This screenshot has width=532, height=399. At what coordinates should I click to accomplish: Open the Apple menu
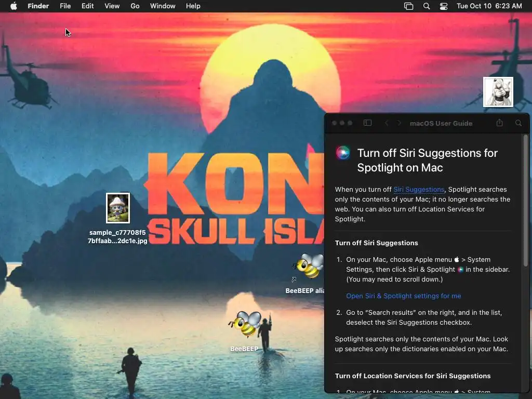14,6
